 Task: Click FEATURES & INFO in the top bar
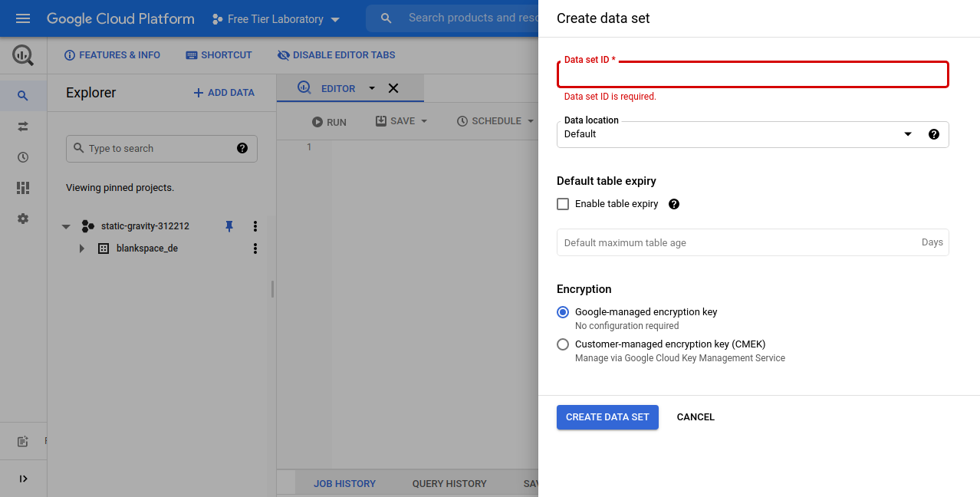pos(113,55)
